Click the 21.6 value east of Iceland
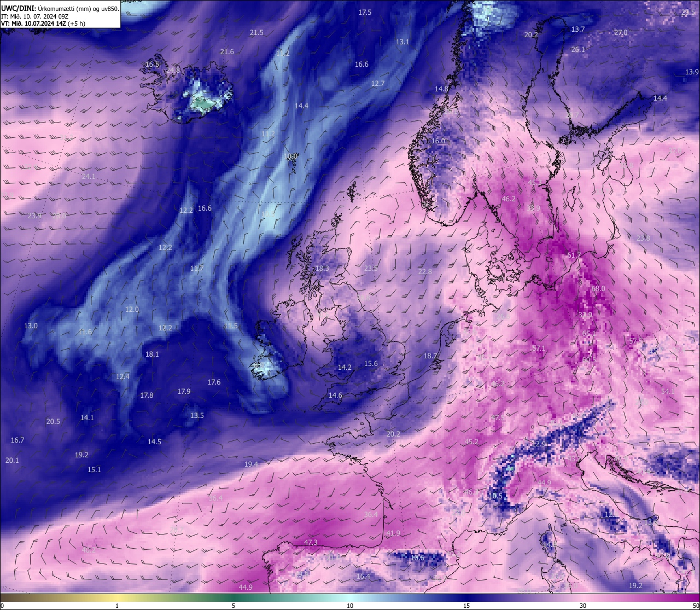This screenshot has width=700, height=610. (227, 51)
